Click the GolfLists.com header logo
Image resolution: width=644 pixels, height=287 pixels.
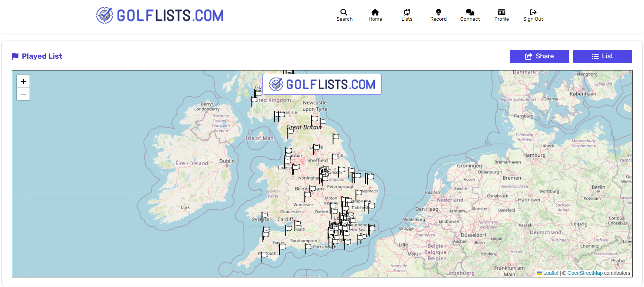point(160,15)
